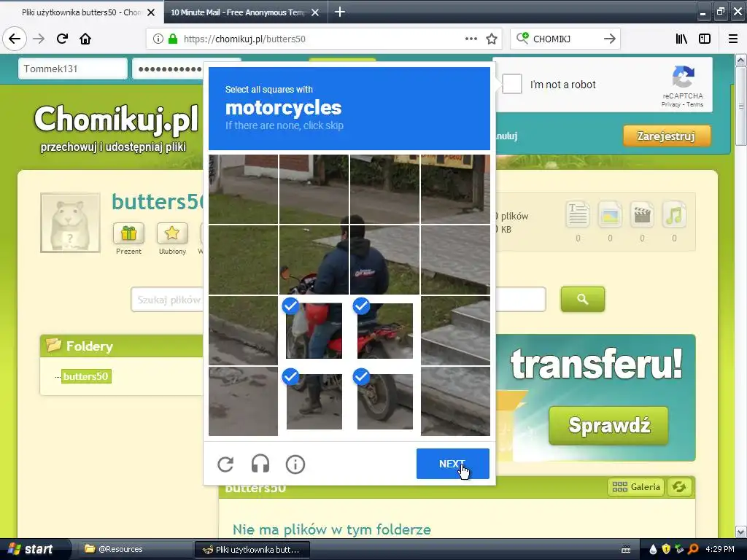This screenshot has height=560, width=747.
Task: Run the CHOMIKJ search with the arrow
Action: 610,39
